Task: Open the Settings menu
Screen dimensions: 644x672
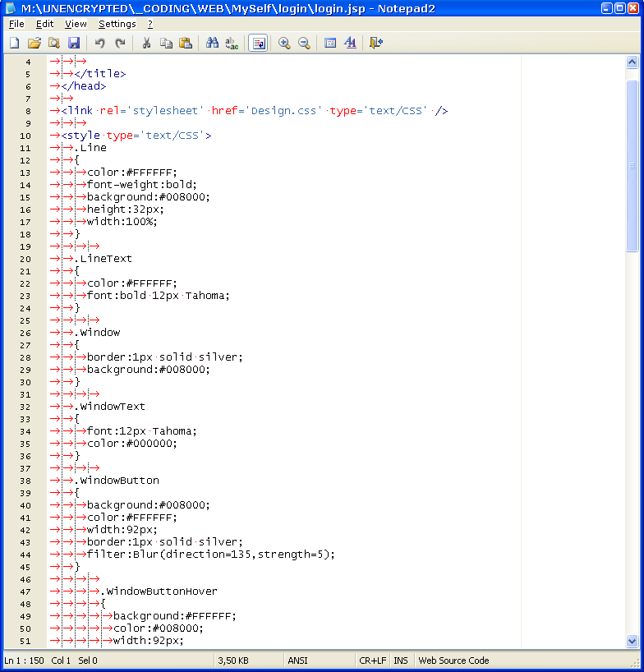Action: tap(117, 24)
